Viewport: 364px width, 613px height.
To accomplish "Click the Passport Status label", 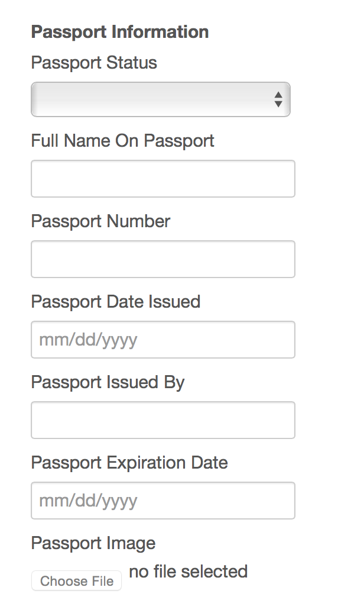I will [94, 63].
